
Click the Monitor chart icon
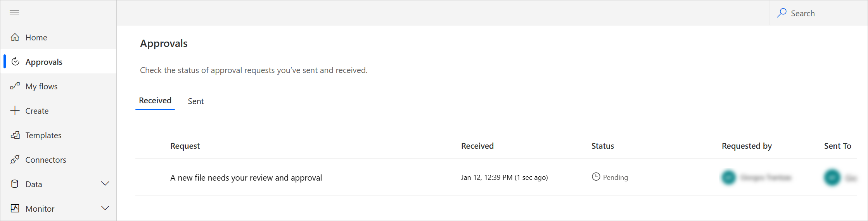(x=15, y=209)
